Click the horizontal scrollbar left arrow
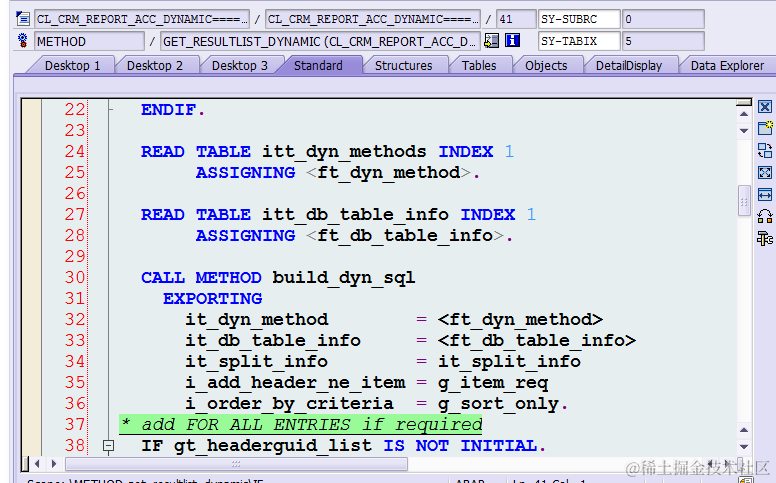This screenshot has width=776, height=483. pyautogui.click(x=37, y=464)
